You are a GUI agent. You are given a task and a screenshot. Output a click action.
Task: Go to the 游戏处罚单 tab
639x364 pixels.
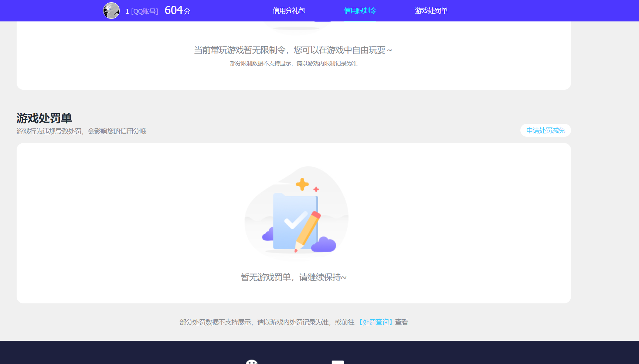[431, 11]
